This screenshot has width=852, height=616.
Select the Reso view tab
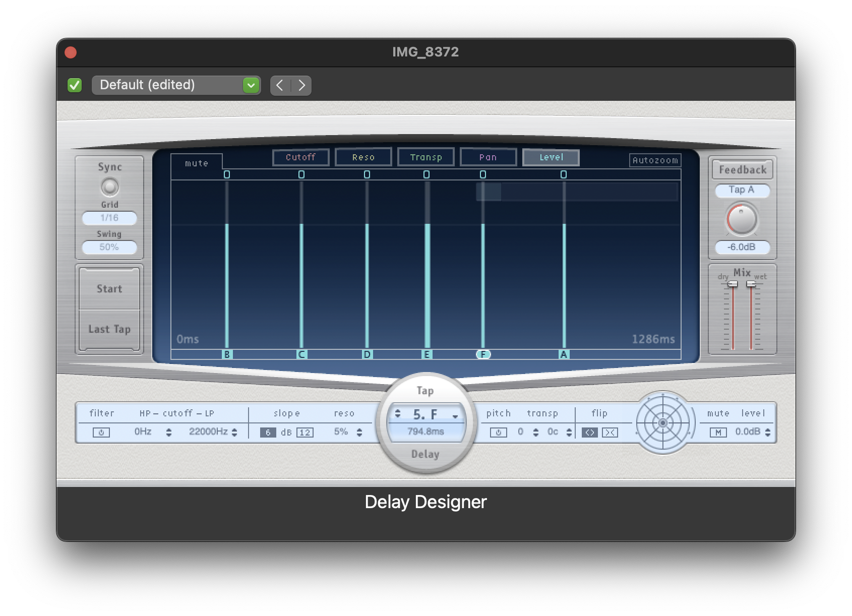(x=363, y=157)
